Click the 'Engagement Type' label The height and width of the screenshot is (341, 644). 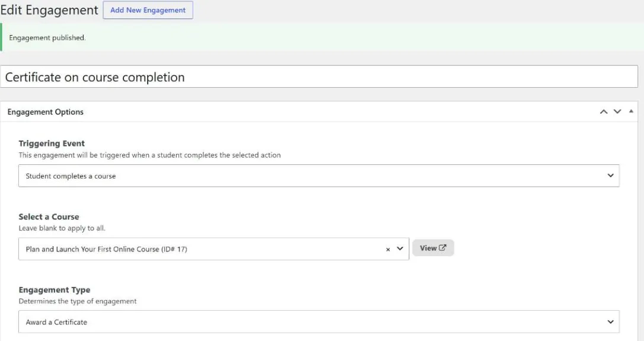[54, 289]
